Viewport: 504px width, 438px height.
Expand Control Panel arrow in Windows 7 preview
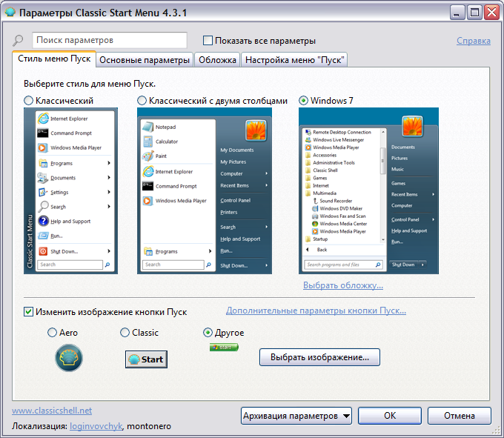434,219
